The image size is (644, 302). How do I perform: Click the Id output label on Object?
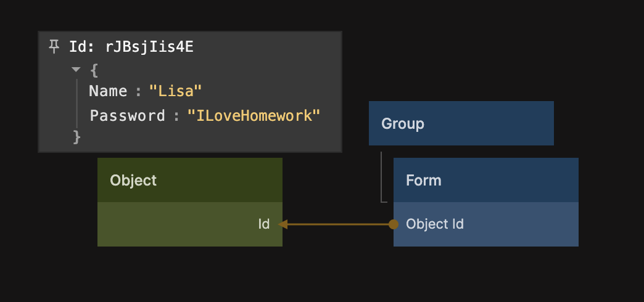tap(263, 224)
